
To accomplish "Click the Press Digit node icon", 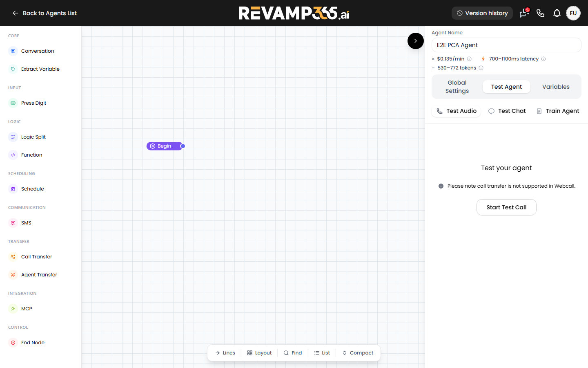I will coord(13,103).
